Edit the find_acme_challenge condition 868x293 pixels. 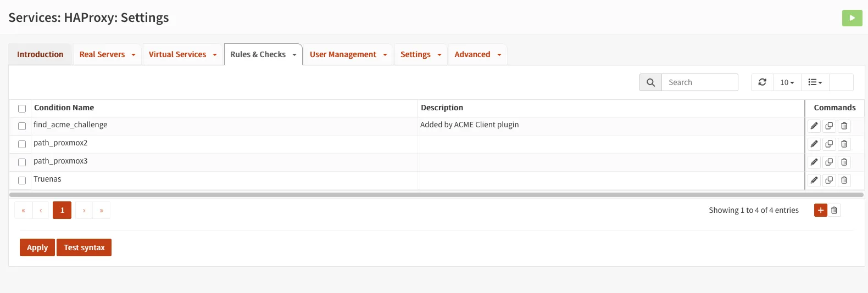point(814,126)
